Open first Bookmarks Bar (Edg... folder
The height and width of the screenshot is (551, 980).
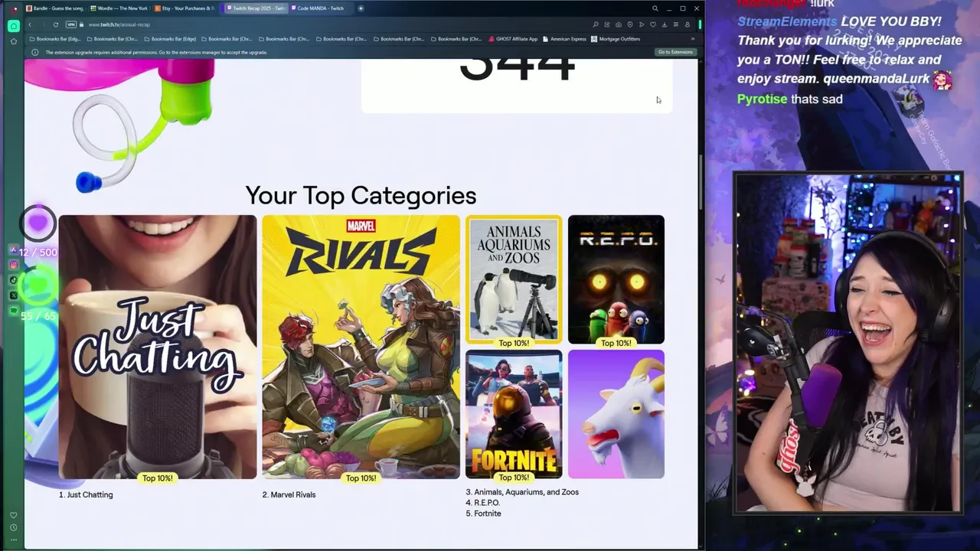point(55,39)
